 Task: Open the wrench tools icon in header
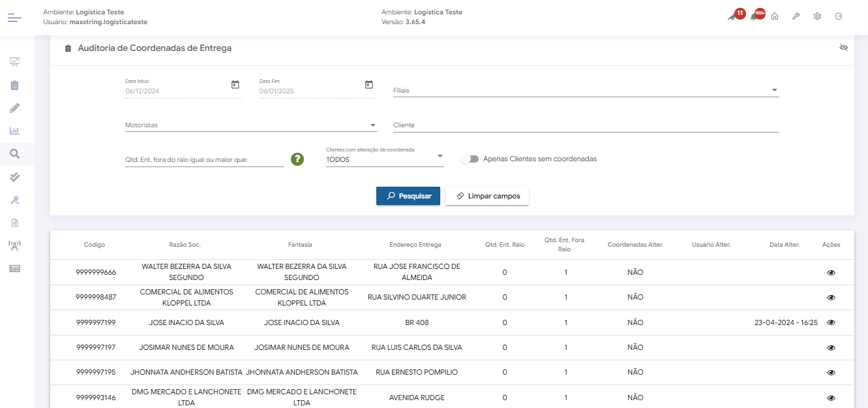pyautogui.click(x=796, y=16)
